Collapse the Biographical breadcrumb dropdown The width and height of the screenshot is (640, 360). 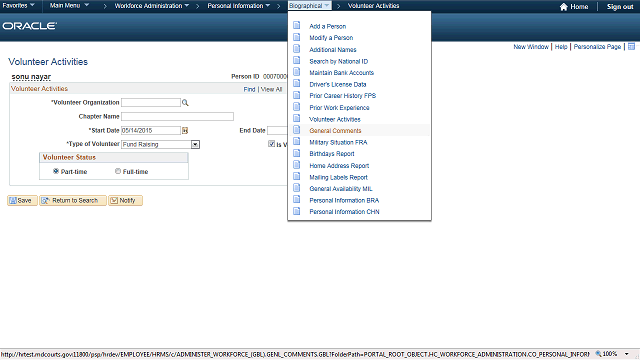309,6
